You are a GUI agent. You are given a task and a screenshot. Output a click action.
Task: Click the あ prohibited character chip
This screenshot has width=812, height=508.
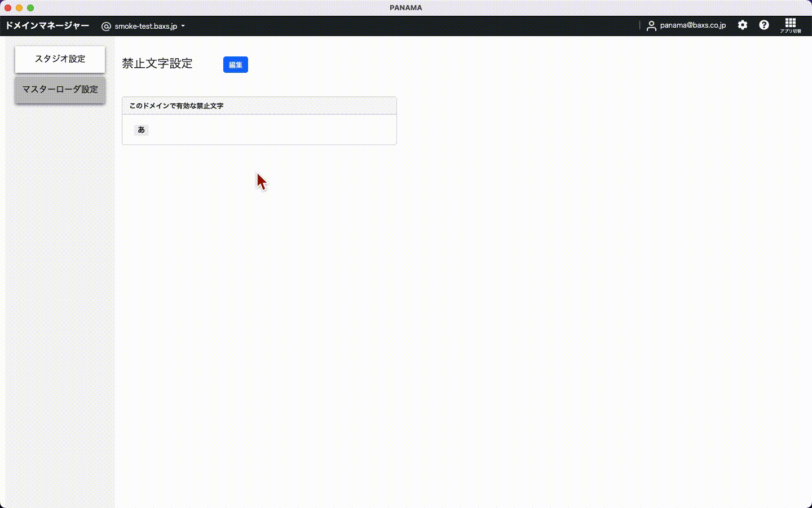click(141, 130)
